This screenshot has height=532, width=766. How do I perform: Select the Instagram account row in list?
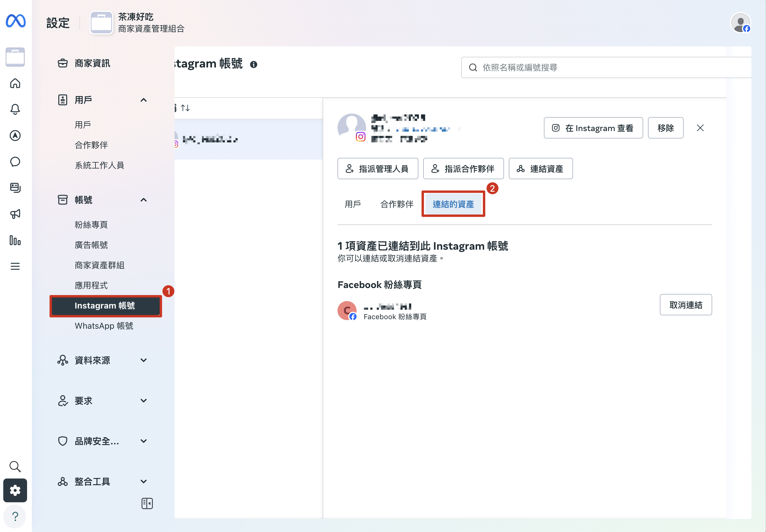[x=248, y=139]
